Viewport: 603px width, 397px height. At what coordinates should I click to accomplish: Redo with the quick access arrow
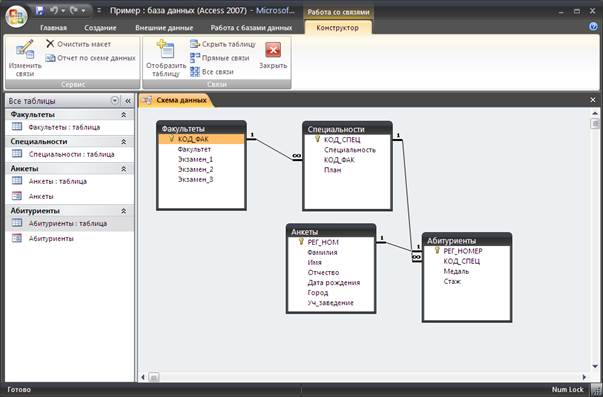point(74,10)
